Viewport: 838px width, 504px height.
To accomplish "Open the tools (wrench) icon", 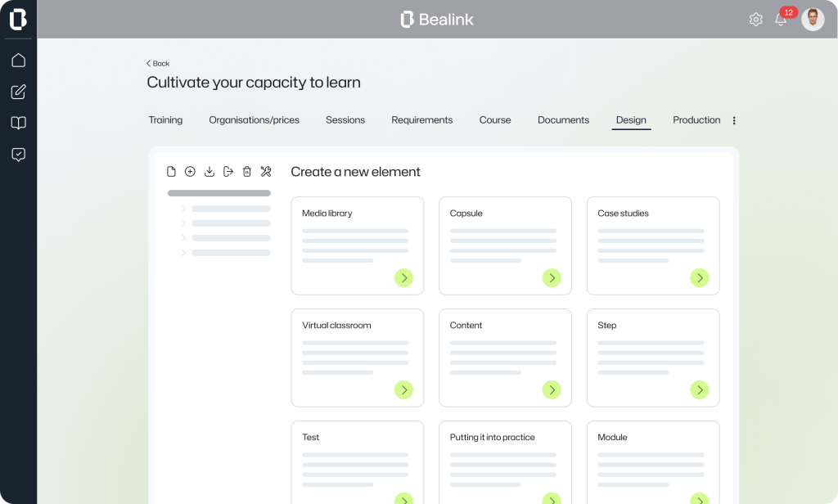I will [x=266, y=172].
